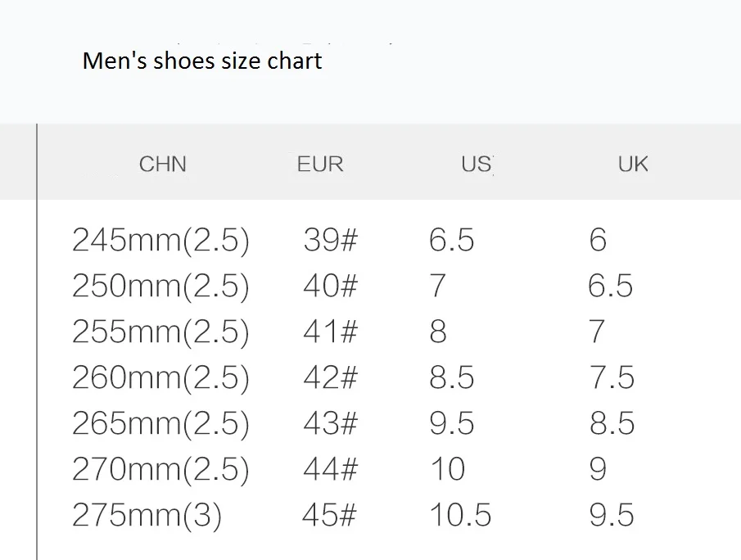Click the 255mm(2.5) size entry
The height and width of the screenshot is (560, 741).
click(x=160, y=332)
